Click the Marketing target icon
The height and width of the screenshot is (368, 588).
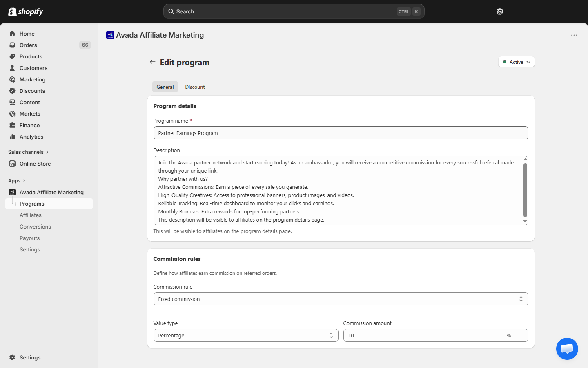pos(12,79)
